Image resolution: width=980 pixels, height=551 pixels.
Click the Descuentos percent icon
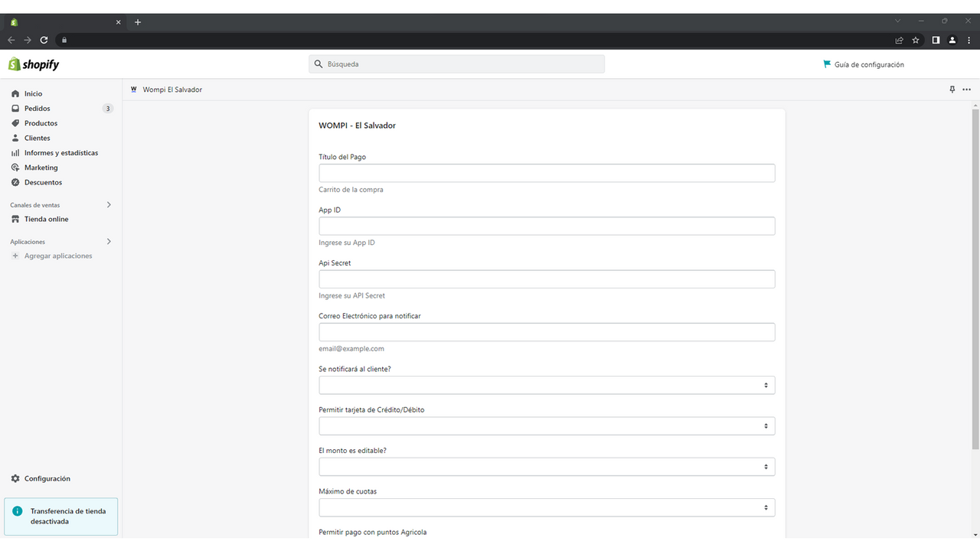[15, 183]
